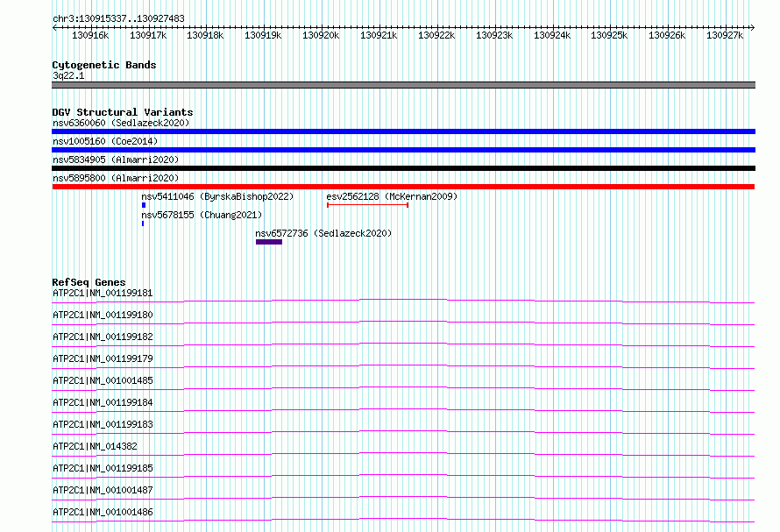This screenshot has height=532, width=780.
Task: Open nsv1005160 (Coe2014) label
Action: [x=105, y=141]
